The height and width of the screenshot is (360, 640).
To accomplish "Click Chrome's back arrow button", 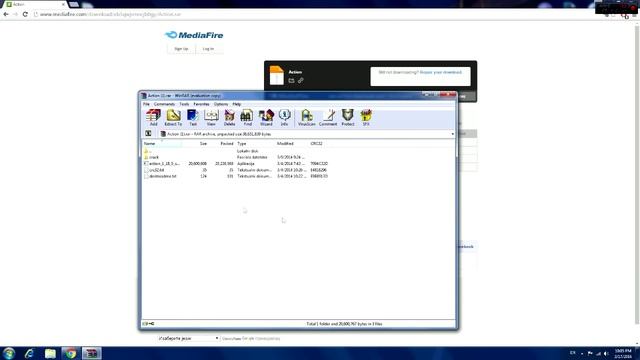I will pos(6,14).
